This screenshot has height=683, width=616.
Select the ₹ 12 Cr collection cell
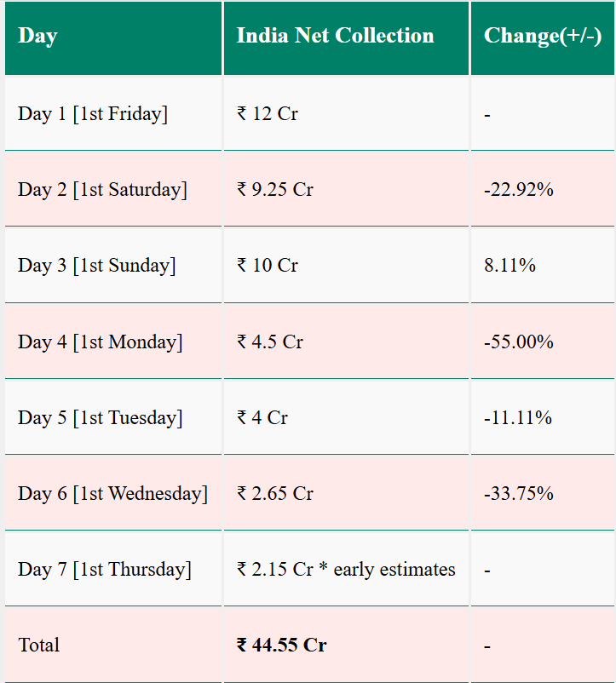point(346,113)
